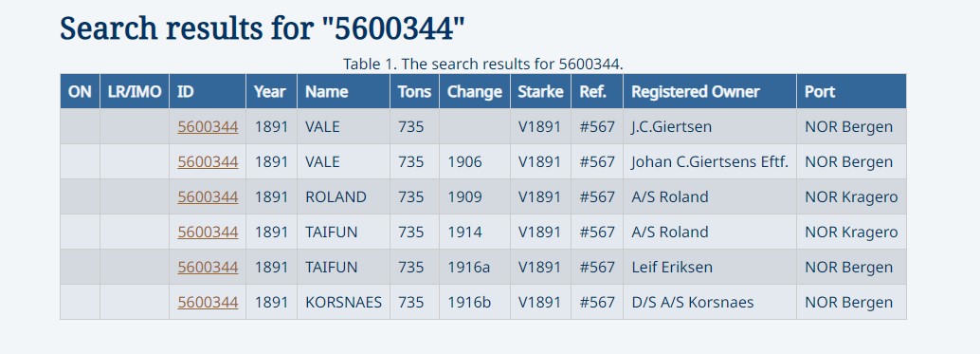Select the Johan C.Giertsens Eftf. cell
The width and height of the screenshot is (980, 354).
click(x=709, y=162)
